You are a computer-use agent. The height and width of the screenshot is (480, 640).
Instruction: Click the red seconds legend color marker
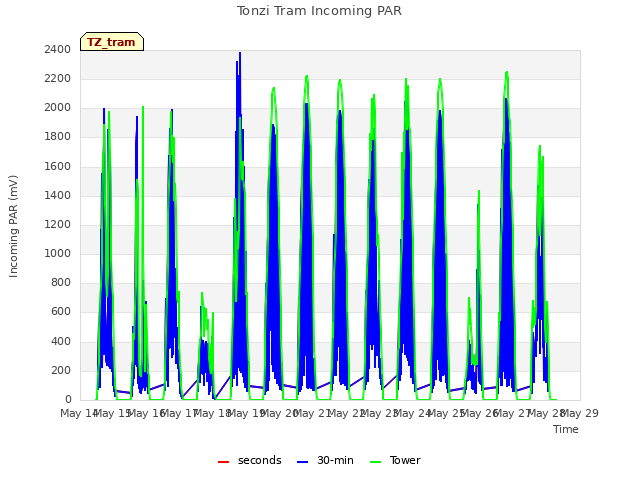tap(224, 462)
